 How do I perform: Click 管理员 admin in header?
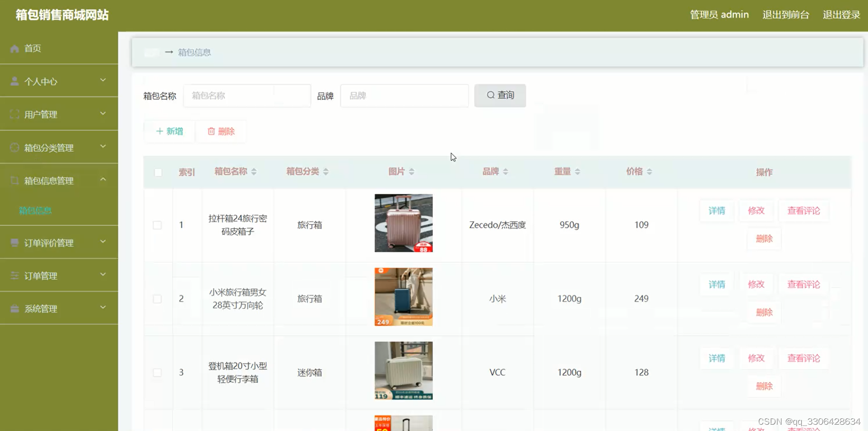(719, 15)
